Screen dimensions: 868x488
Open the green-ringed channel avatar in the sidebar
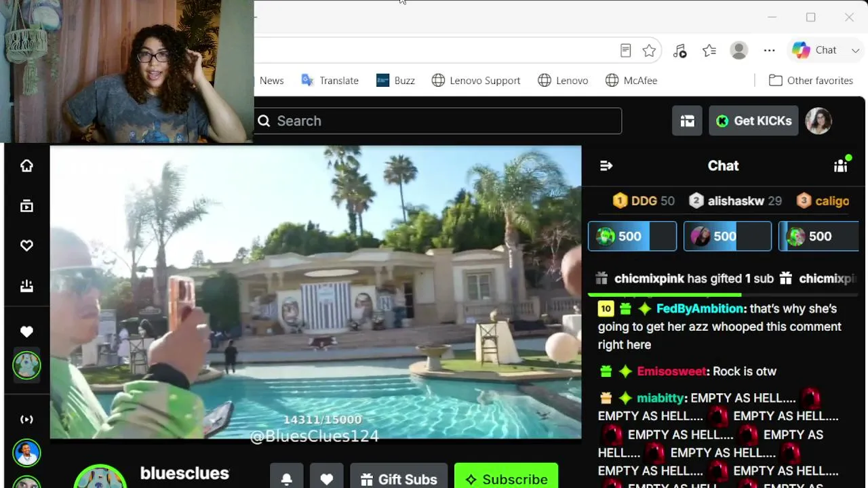pyautogui.click(x=26, y=366)
